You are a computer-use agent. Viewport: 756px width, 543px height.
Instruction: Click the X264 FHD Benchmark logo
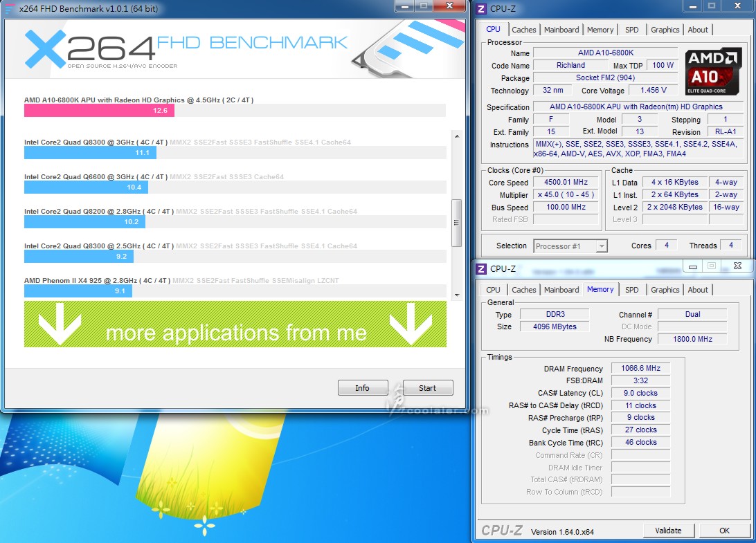pyautogui.click(x=186, y=49)
